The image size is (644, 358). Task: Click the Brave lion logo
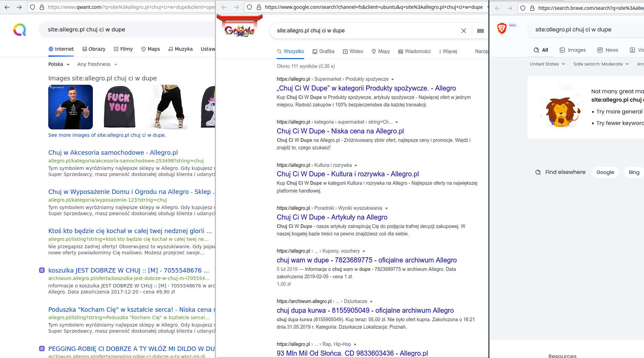click(502, 28)
